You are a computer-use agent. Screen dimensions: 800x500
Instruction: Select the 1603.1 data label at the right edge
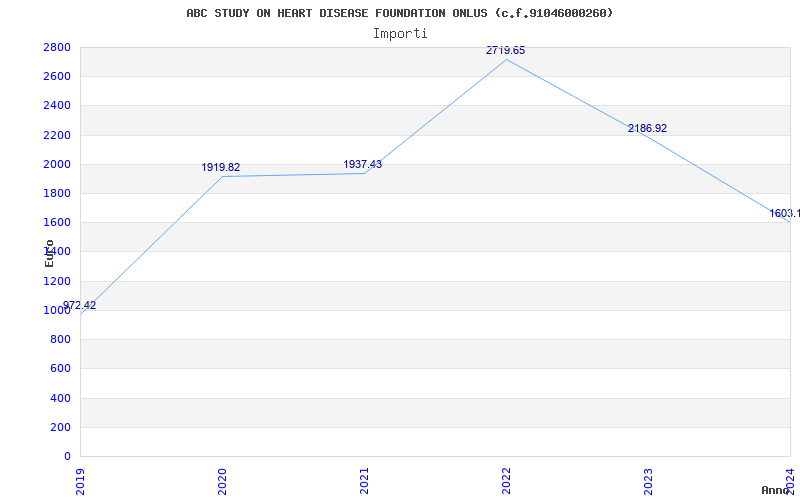[785, 213]
